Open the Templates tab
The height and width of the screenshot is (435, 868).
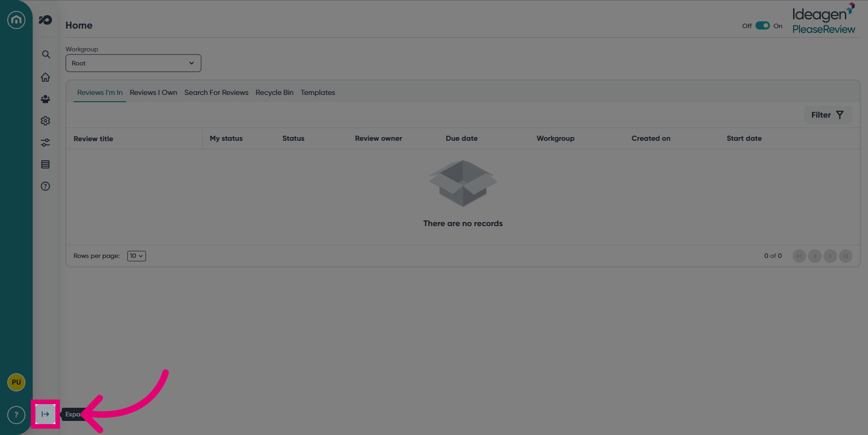[318, 93]
